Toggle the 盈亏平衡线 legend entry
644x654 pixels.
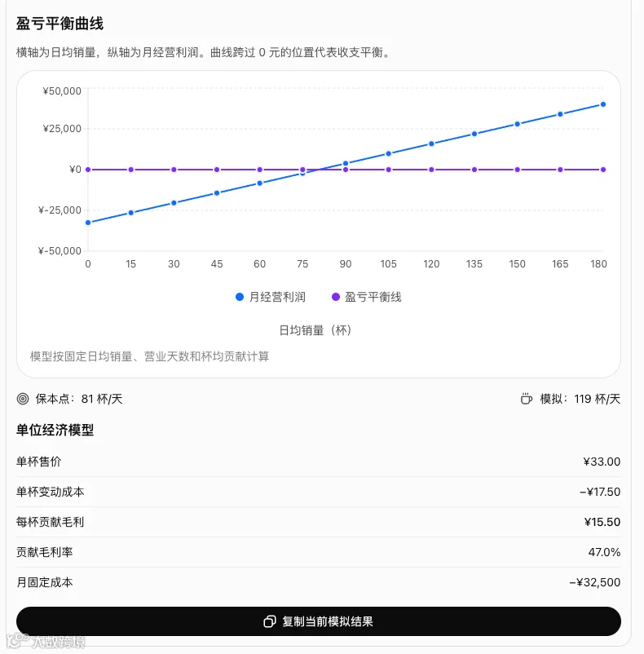366,297
